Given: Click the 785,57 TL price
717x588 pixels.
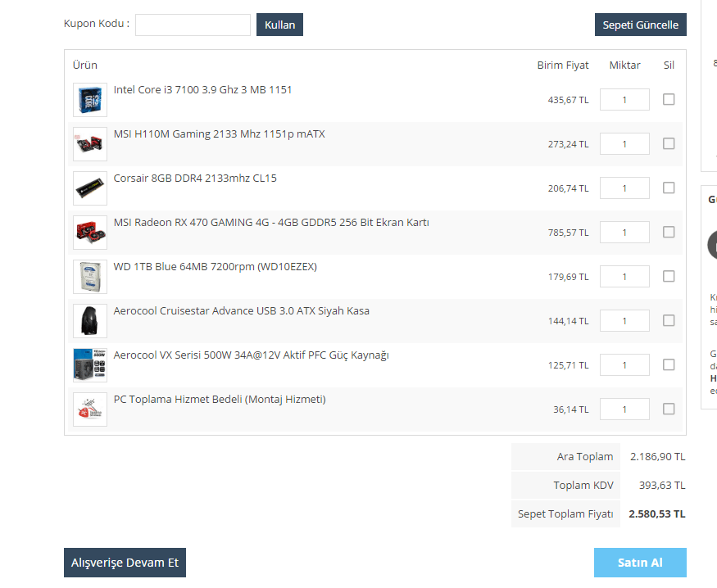Looking at the screenshot, I should coord(569,233).
